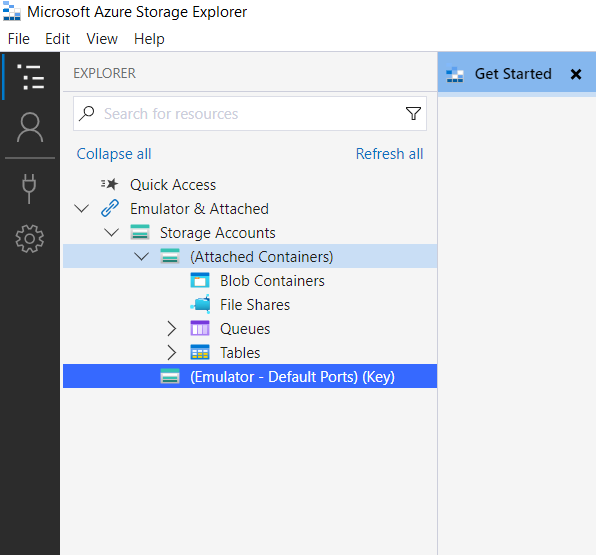Select the Blob Containers label
596x555 pixels.
tap(272, 281)
